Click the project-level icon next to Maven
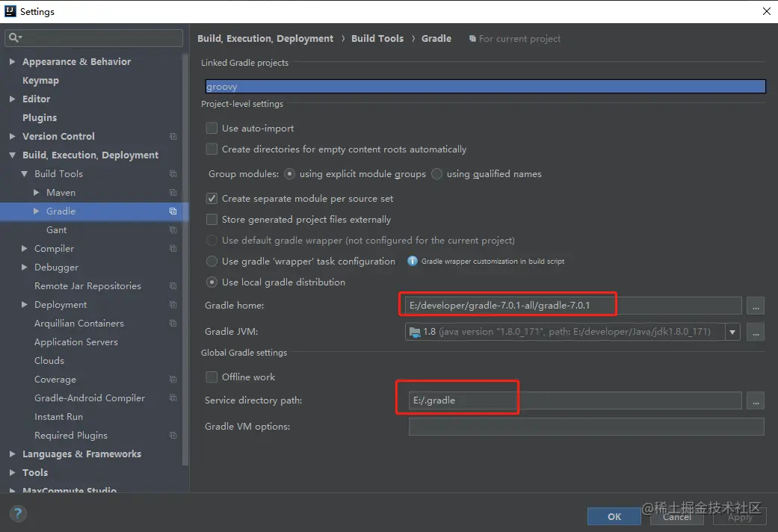The width and height of the screenshot is (778, 532). point(173,193)
